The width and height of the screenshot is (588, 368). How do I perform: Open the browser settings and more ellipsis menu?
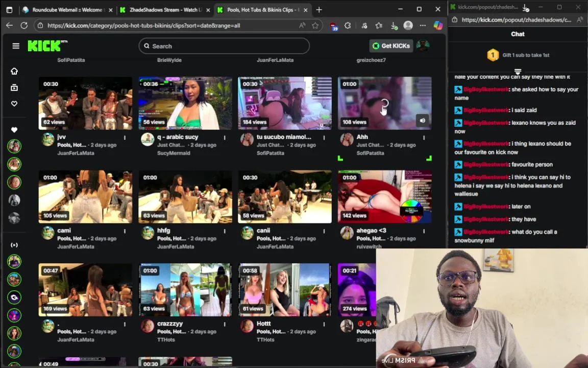coord(423,26)
